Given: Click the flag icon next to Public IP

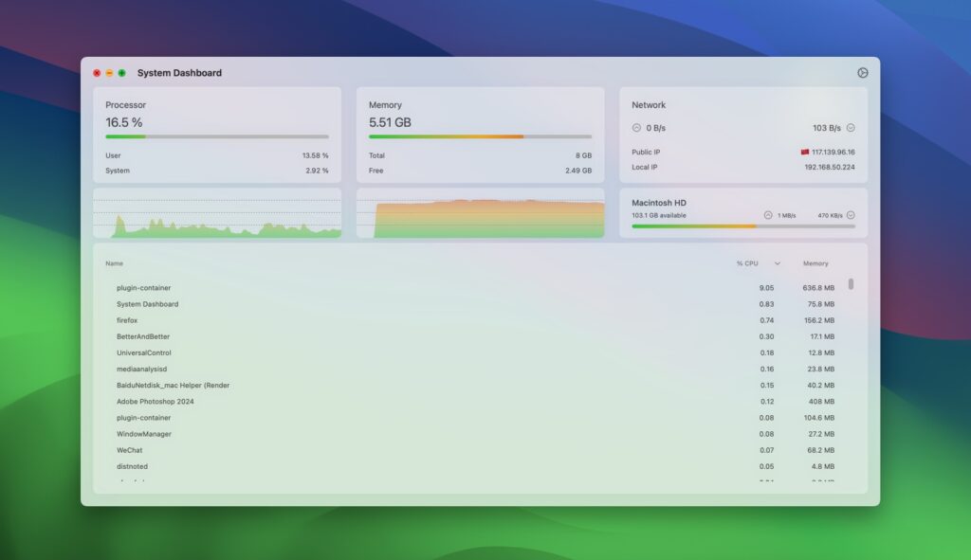Looking at the screenshot, I should pos(806,152).
